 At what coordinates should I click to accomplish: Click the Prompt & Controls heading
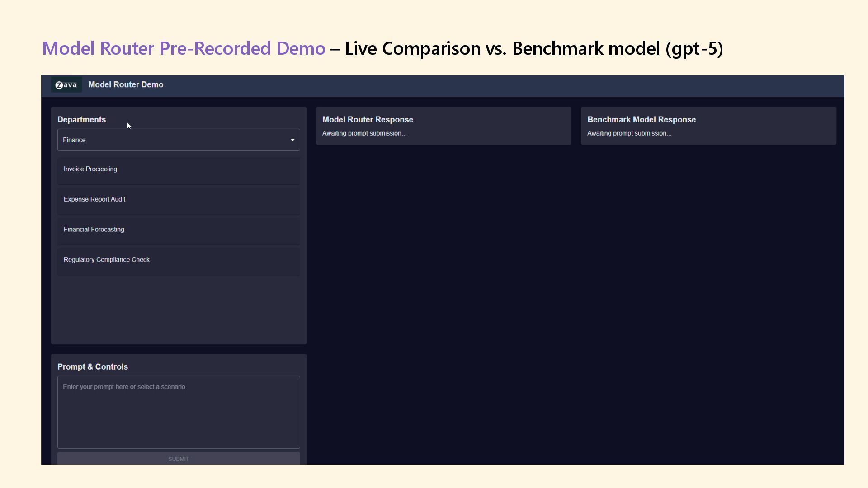pyautogui.click(x=93, y=367)
